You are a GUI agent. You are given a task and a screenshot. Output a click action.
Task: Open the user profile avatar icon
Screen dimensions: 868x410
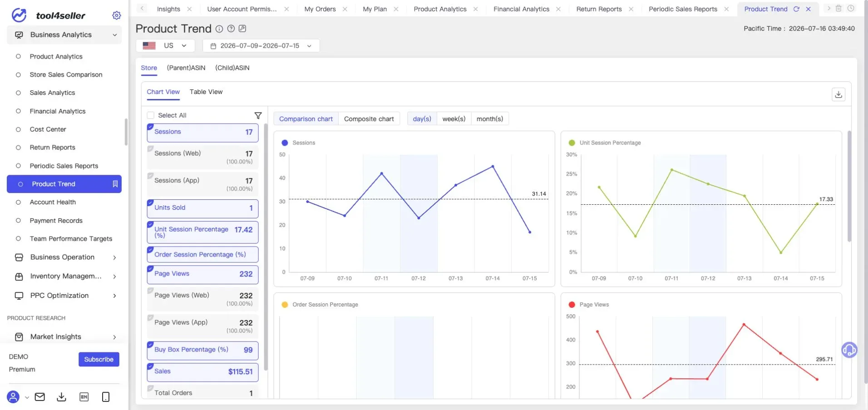[13, 397]
